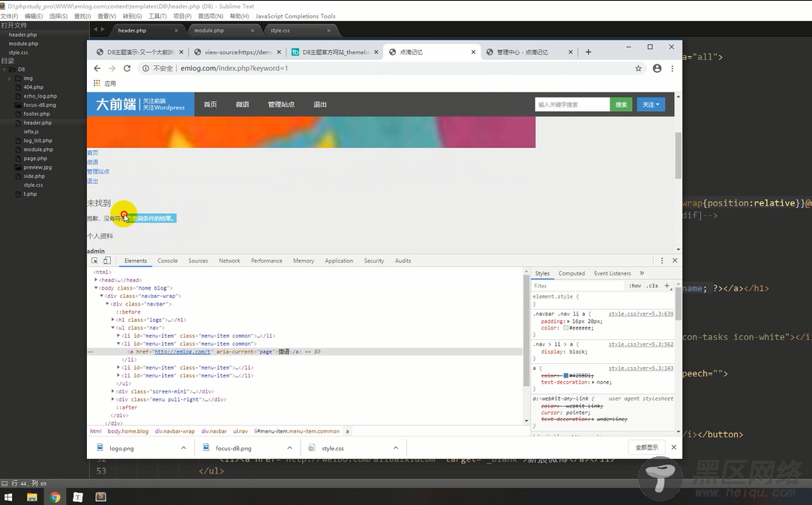The image size is (812, 505).
Task: Expand the img folder in sidebar
Action: click(x=10, y=78)
